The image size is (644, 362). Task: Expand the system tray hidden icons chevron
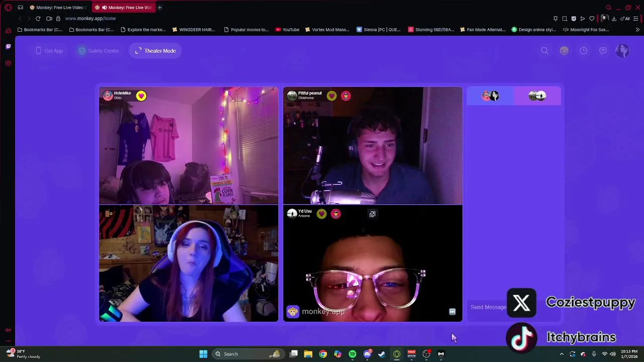561,354
